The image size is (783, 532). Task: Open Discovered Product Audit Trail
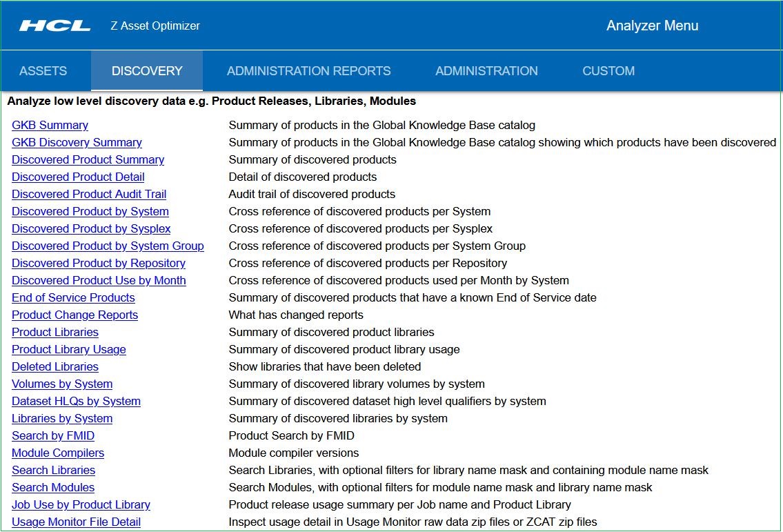pyautogui.click(x=89, y=194)
